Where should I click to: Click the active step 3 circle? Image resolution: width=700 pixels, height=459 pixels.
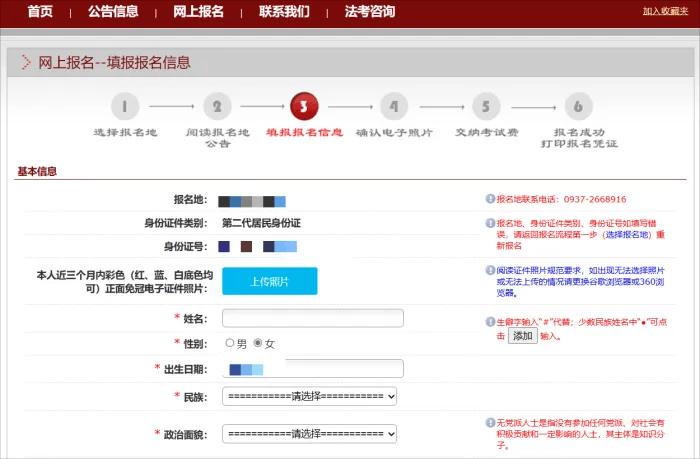pos(304,105)
